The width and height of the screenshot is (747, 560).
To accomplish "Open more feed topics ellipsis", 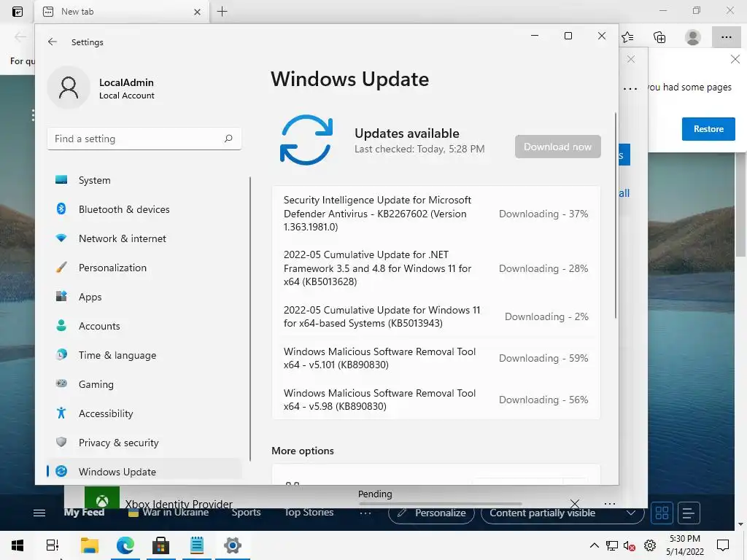I will pos(365,513).
